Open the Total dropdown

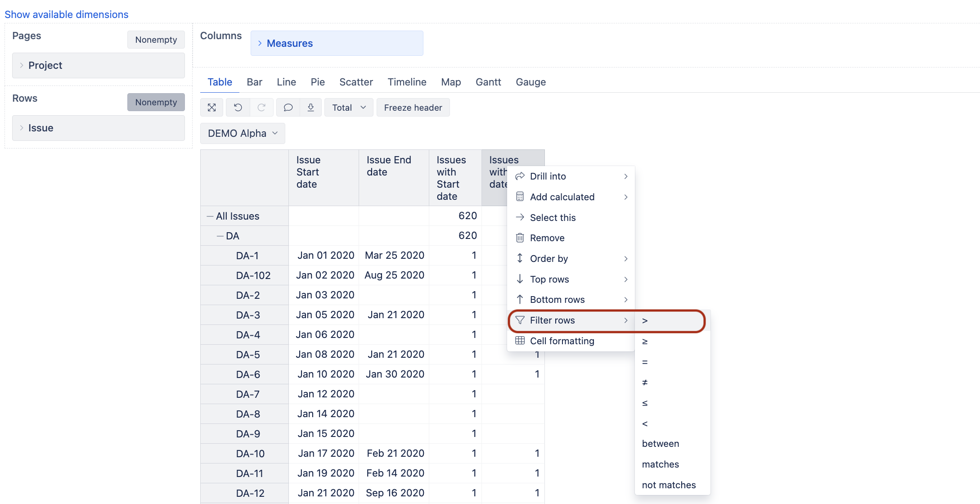click(349, 108)
